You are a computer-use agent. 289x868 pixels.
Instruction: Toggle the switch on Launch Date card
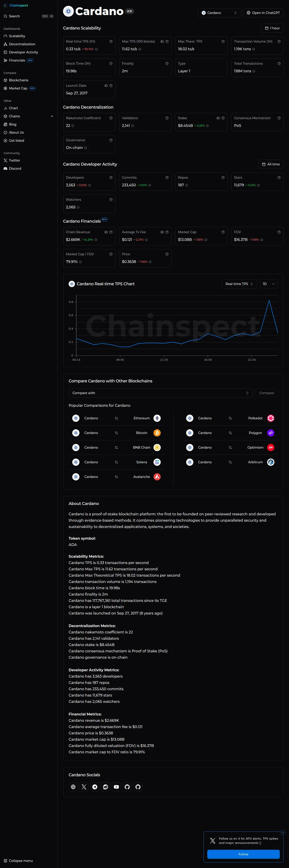click(106, 86)
